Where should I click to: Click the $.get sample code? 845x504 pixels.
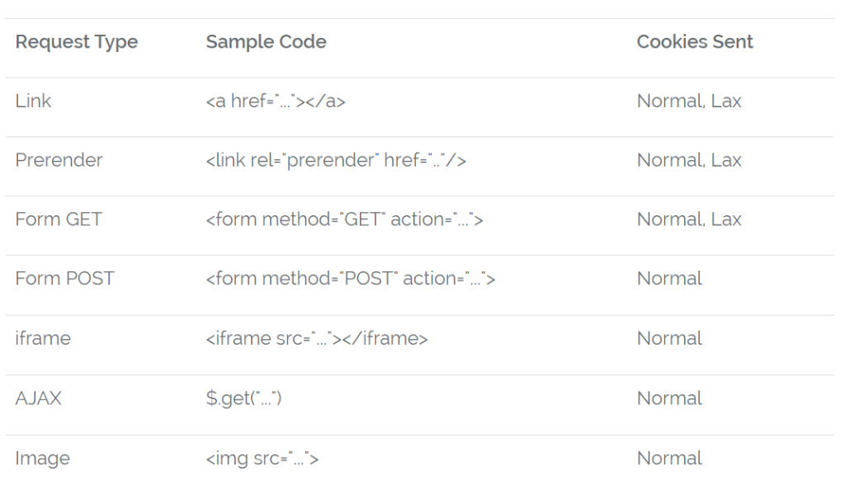click(244, 398)
